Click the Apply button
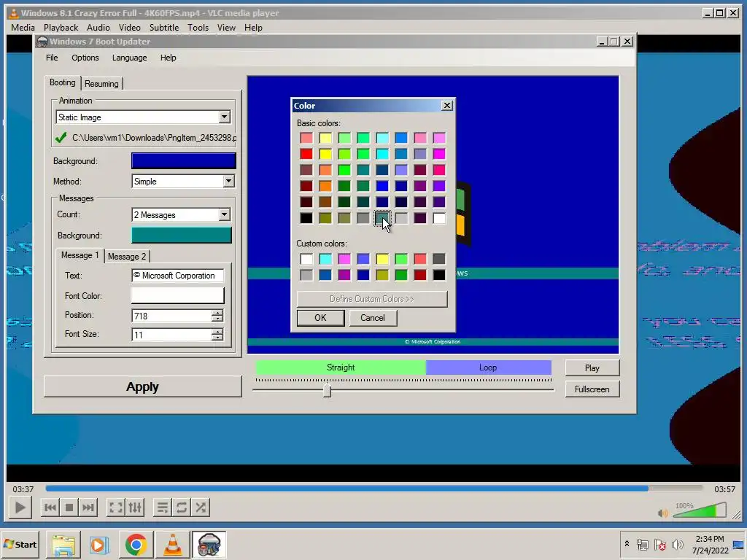The image size is (747, 560). (142, 386)
